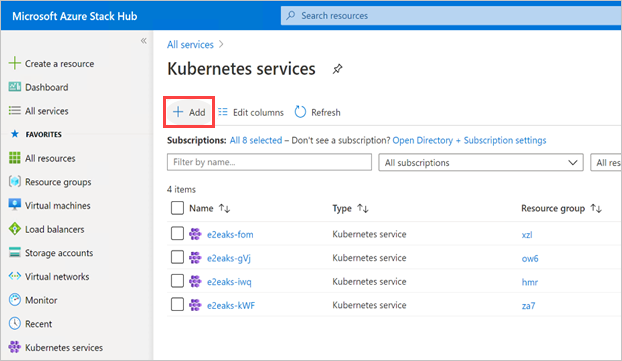Click the Virtual machines monitor icon

[15, 205]
